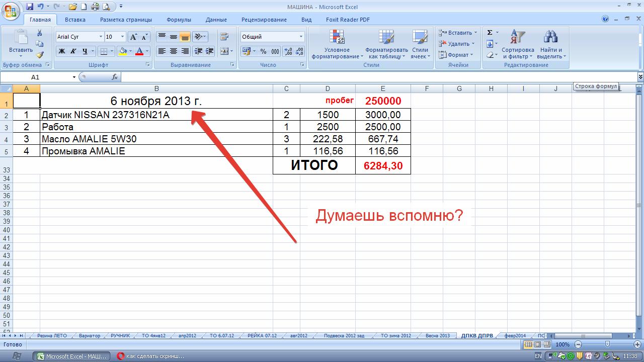
Task: Open the Рецензирование tab
Action: (264, 20)
